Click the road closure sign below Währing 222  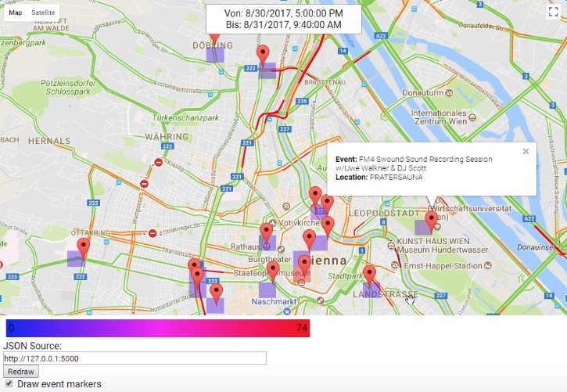159,163
